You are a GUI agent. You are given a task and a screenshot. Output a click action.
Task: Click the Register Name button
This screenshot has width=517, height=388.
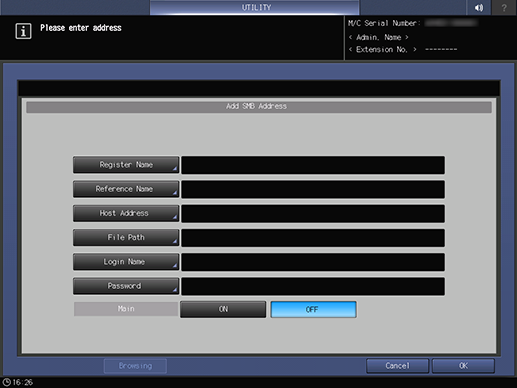click(x=126, y=165)
